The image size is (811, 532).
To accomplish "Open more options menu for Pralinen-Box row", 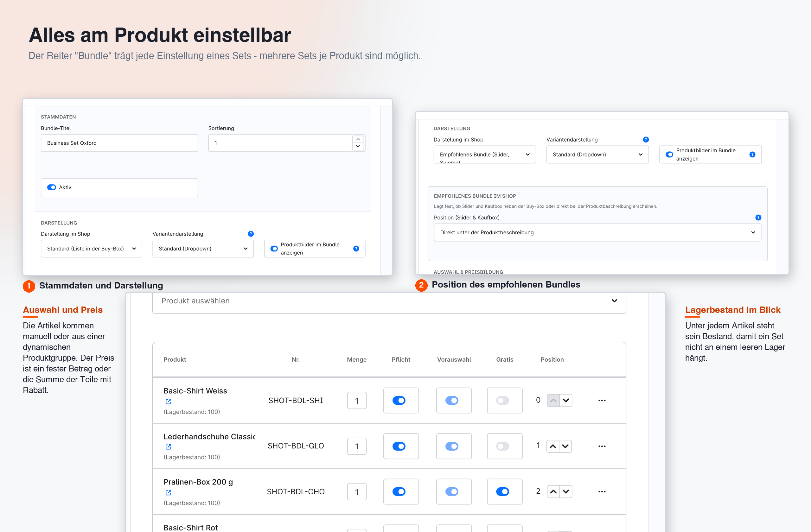I will click(602, 491).
